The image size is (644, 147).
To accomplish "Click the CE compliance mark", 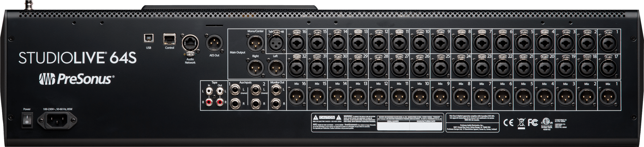I will click(509, 123).
